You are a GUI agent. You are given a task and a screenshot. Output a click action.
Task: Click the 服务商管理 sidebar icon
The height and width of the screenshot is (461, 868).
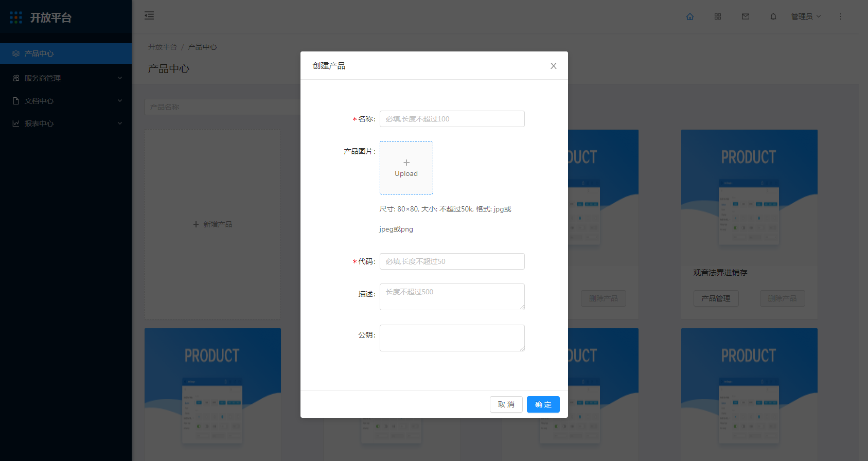point(16,78)
